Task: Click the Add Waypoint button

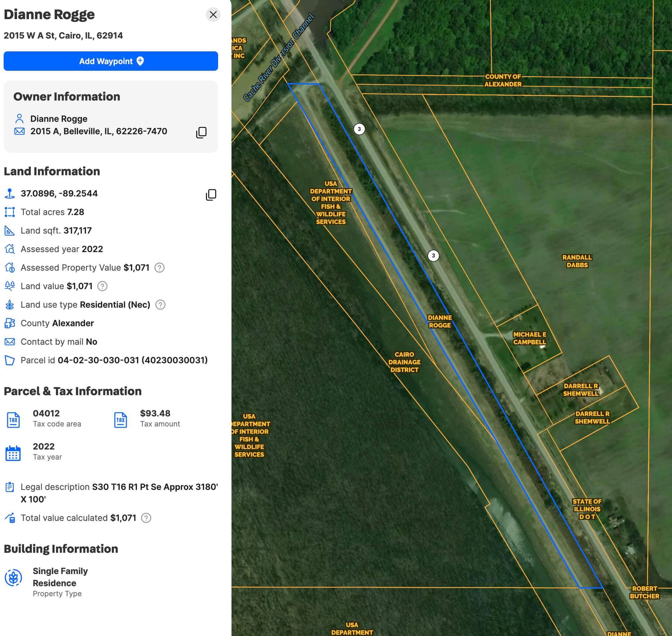Action: point(111,61)
